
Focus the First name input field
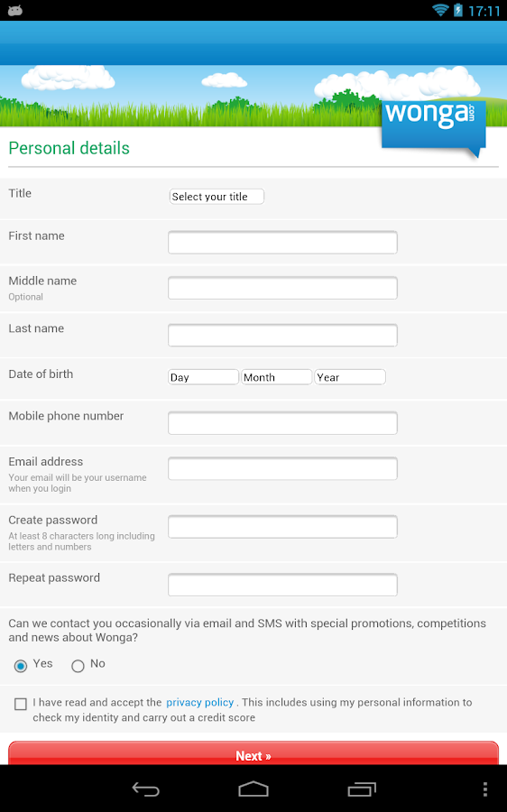coord(282,243)
